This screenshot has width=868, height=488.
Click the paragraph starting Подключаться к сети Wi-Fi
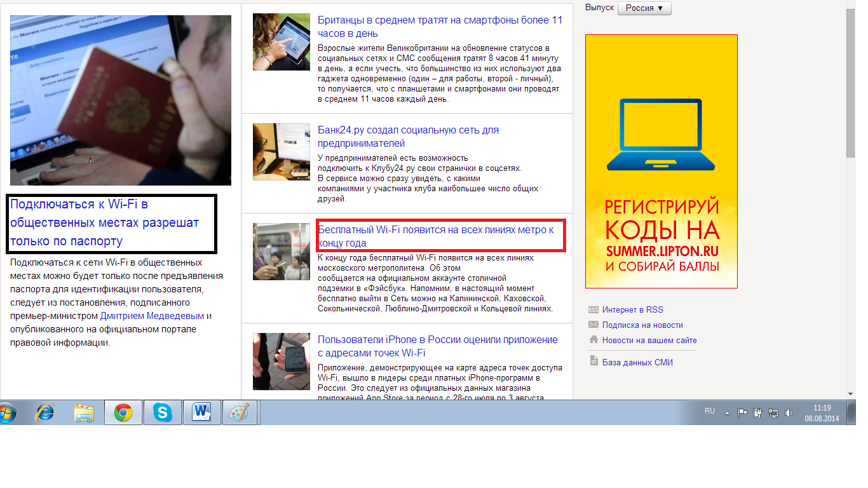tap(116, 302)
